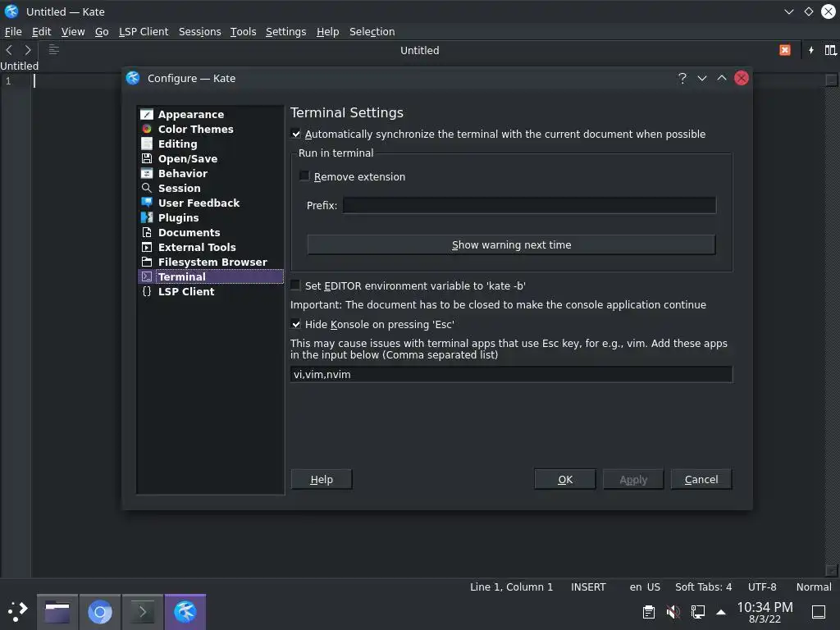This screenshot has height=630, width=840.
Task: Click the vi,vim,nvim apps input field
Action: pos(511,374)
